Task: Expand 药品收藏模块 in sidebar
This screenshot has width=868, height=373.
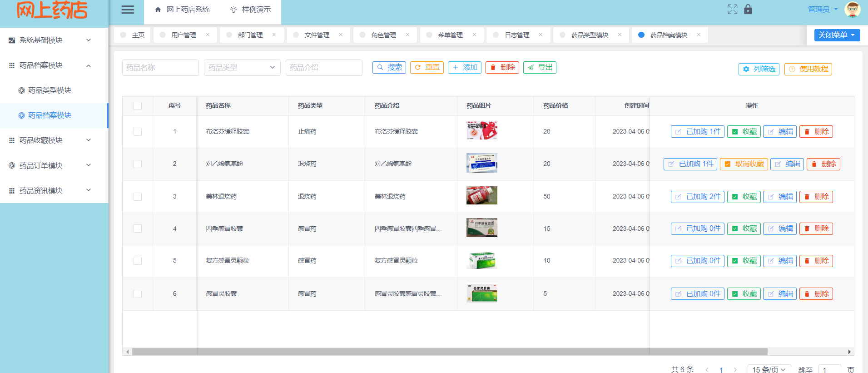Action: point(54,140)
